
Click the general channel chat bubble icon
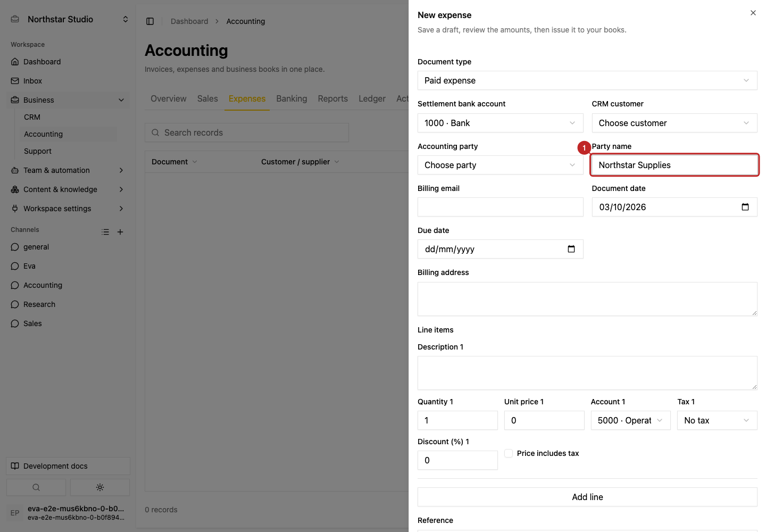tap(15, 247)
